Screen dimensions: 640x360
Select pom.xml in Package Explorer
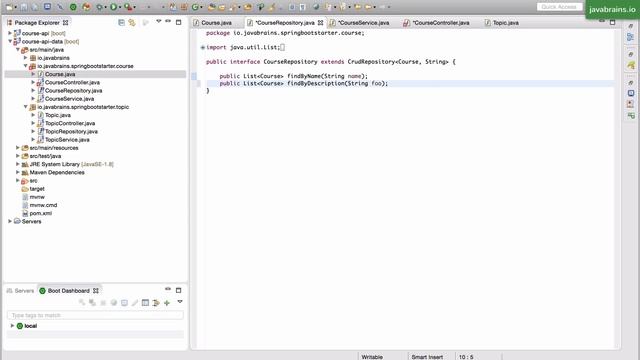pos(40,213)
